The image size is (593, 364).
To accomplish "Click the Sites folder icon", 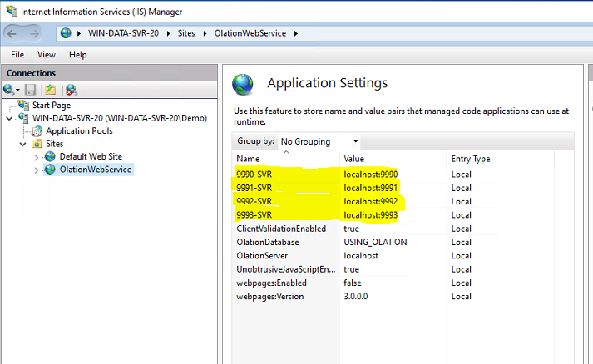I will tap(37, 144).
